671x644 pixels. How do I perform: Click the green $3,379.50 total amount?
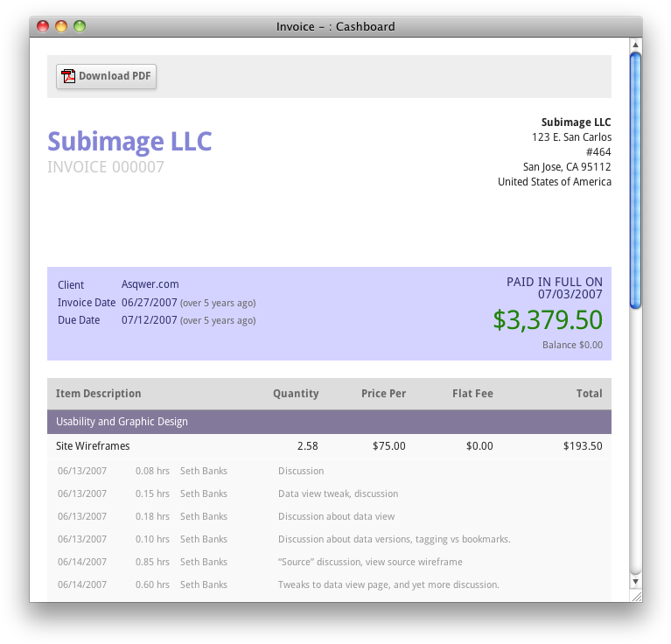click(x=548, y=319)
